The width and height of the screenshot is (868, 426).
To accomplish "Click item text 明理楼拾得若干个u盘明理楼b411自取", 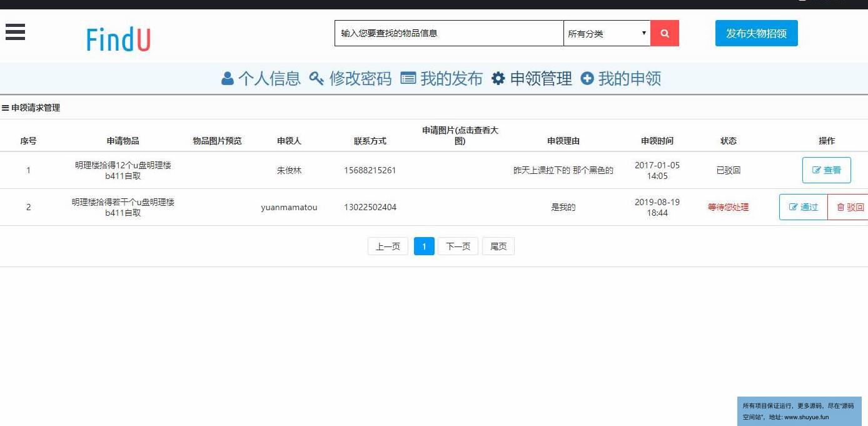I will pos(123,207).
